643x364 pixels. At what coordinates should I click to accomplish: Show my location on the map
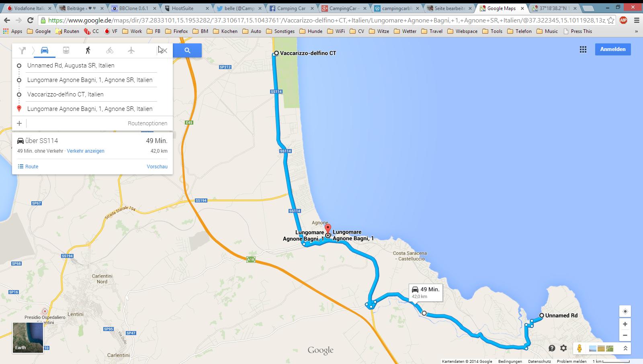(625, 311)
